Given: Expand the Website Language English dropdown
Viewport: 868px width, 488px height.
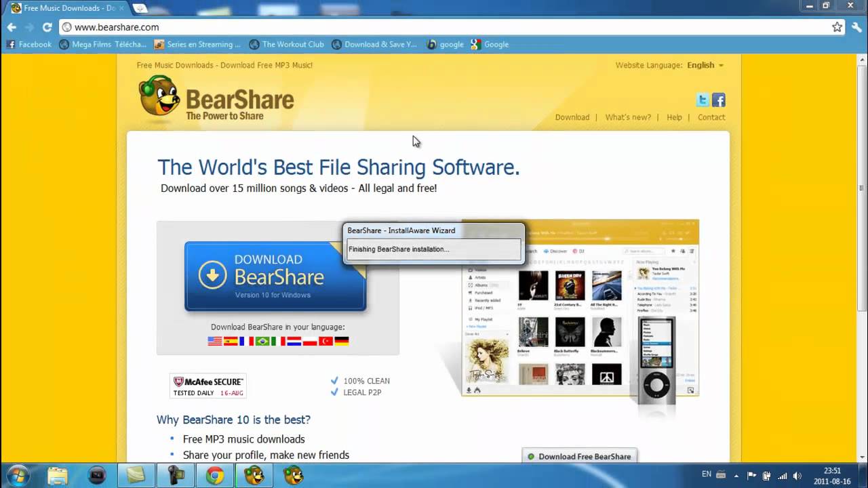Looking at the screenshot, I should click(x=705, y=65).
